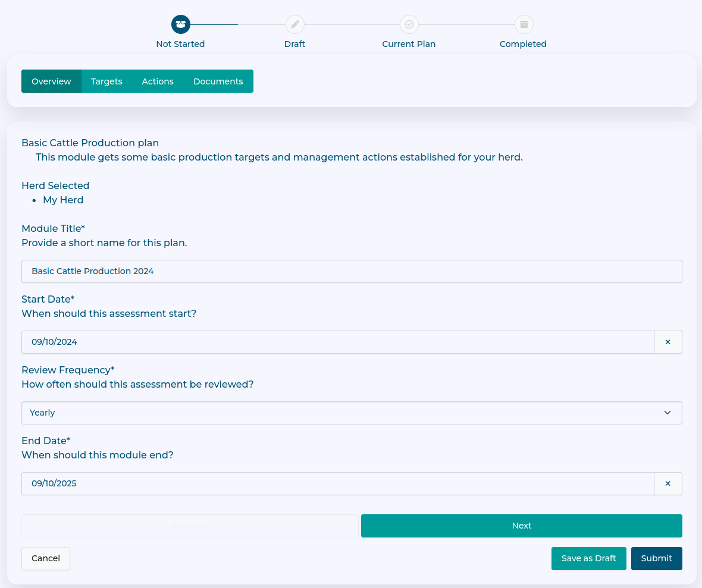Go to the Actions tab
Viewport: 702px width, 588px height.
click(158, 81)
